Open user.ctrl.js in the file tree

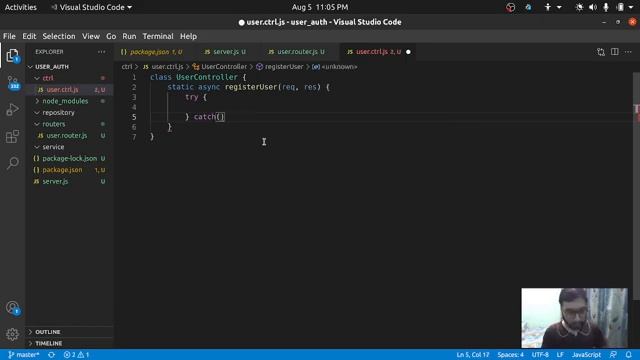[x=69, y=89]
